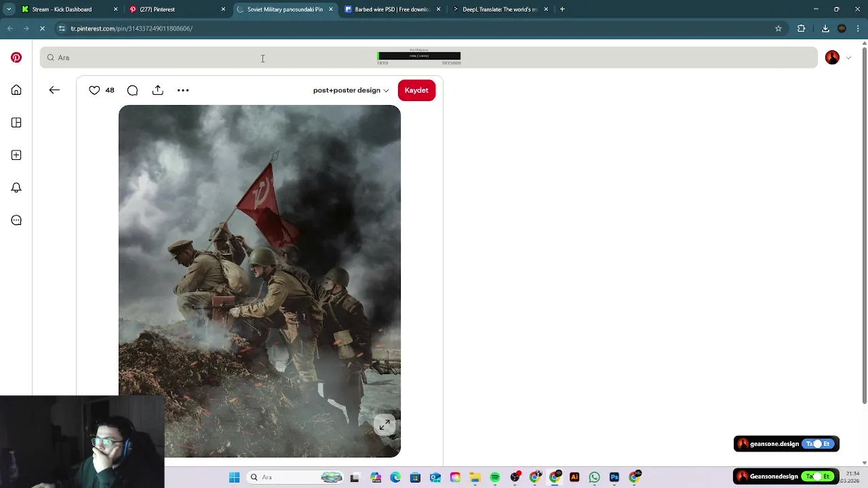This screenshot has height=488, width=868.
Task: Open Spotify from the taskbar
Action: click(x=495, y=477)
